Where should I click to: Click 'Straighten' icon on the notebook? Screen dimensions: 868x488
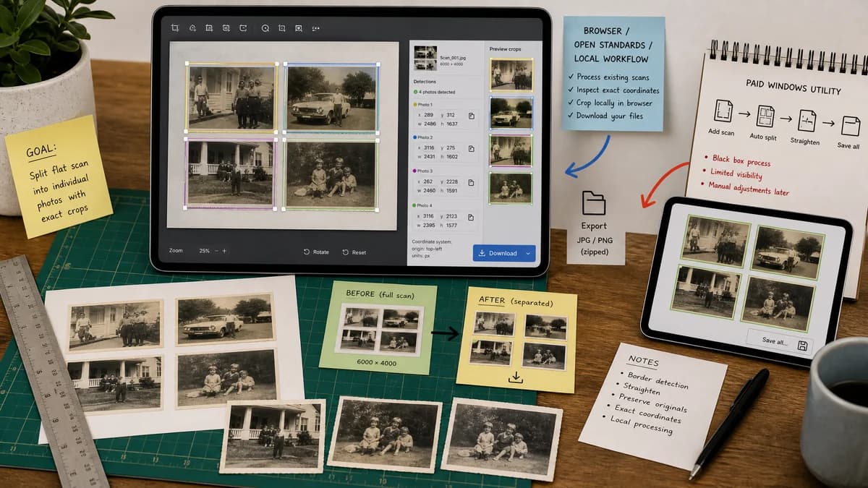tap(807, 121)
